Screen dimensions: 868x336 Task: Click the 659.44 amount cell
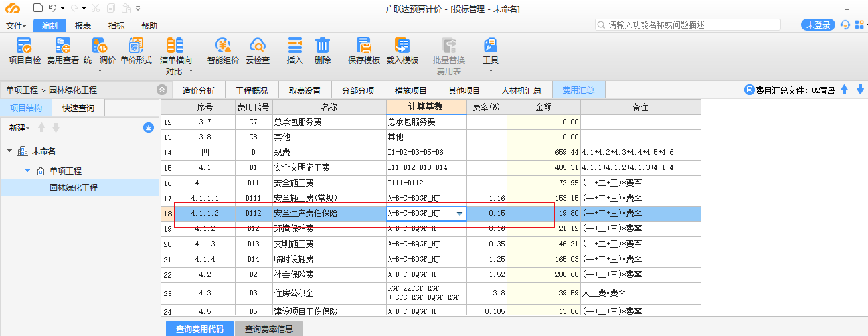(544, 152)
